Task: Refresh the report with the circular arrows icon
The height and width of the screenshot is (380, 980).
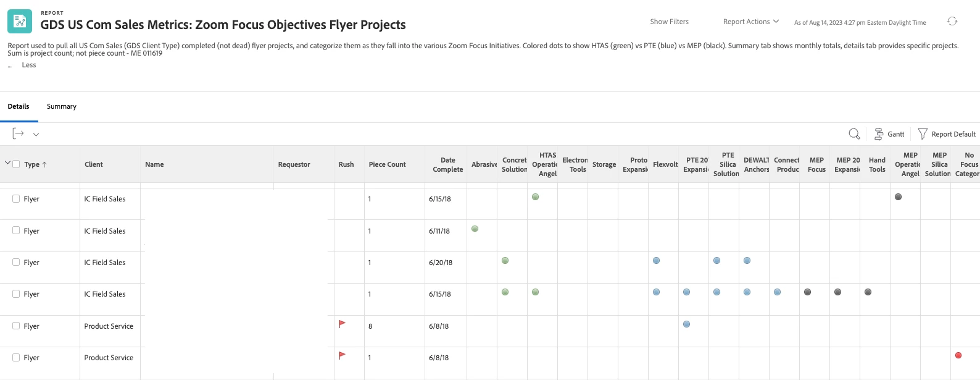Action: click(952, 21)
